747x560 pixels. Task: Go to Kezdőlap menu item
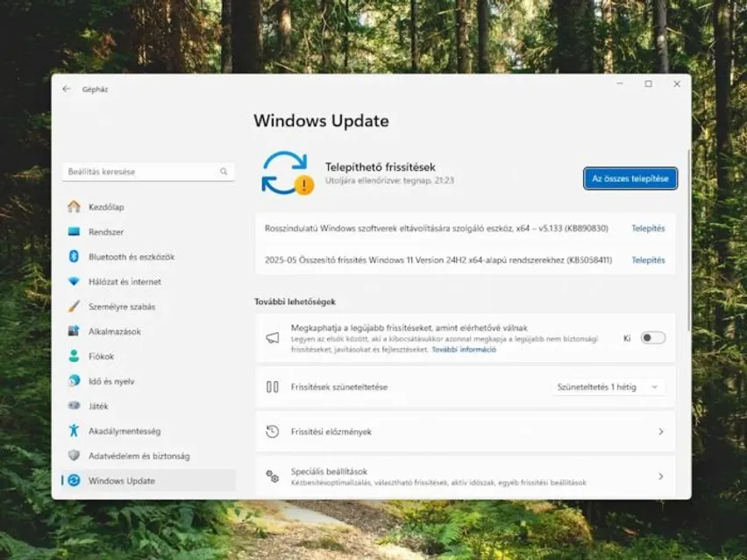tap(106, 207)
